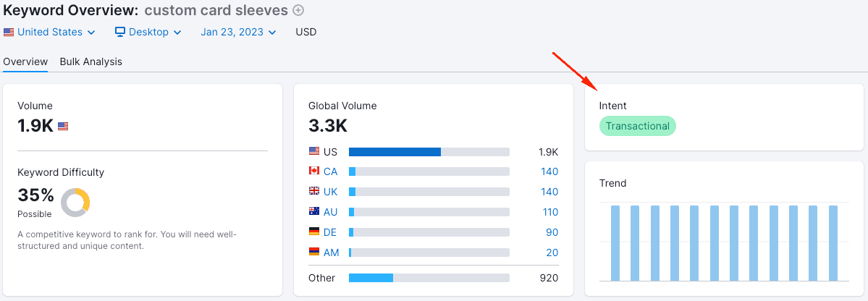Open the Jan 23, 2023 date dropdown
Viewport: 868px width, 301px height.
tap(239, 32)
